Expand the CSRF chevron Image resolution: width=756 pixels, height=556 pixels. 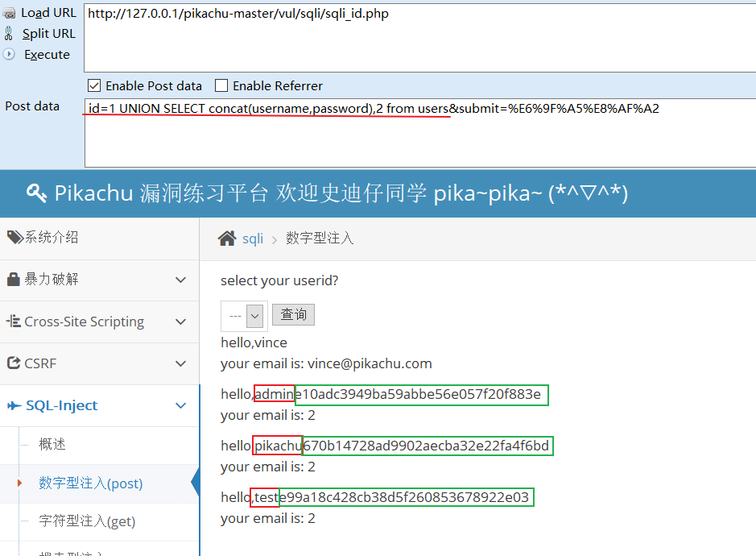(x=181, y=364)
